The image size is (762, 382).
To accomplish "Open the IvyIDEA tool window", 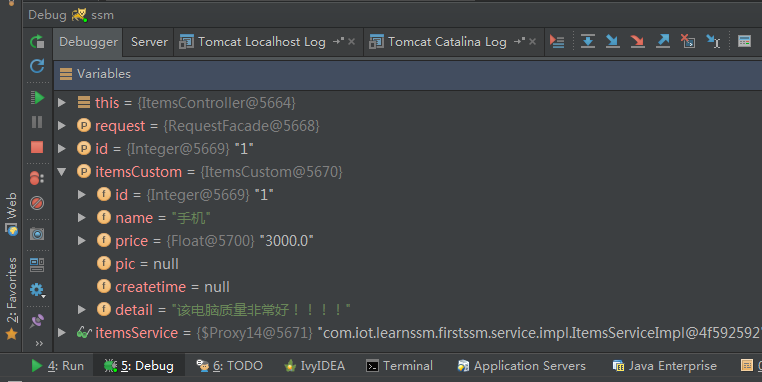I will pyautogui.click(x=314, y=365).
